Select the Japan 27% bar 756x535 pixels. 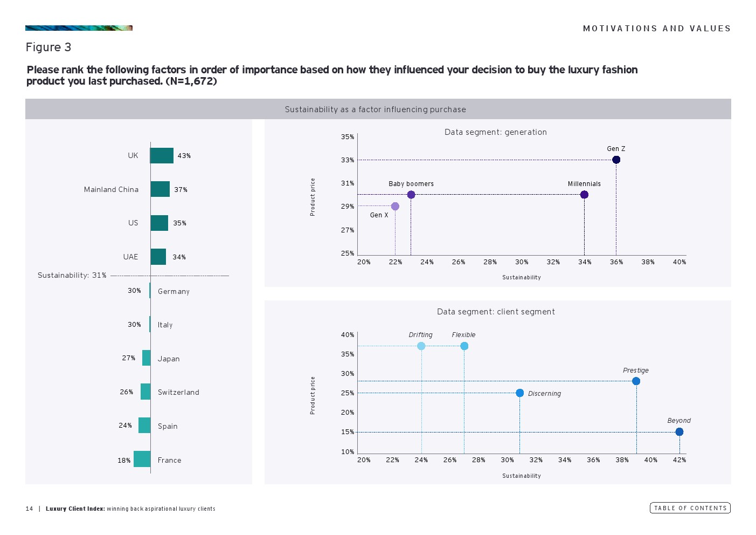tap(146, 358)
